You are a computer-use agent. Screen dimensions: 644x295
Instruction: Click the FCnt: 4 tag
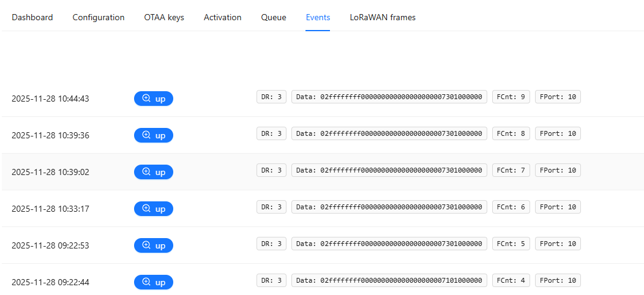tap(511, 280)
